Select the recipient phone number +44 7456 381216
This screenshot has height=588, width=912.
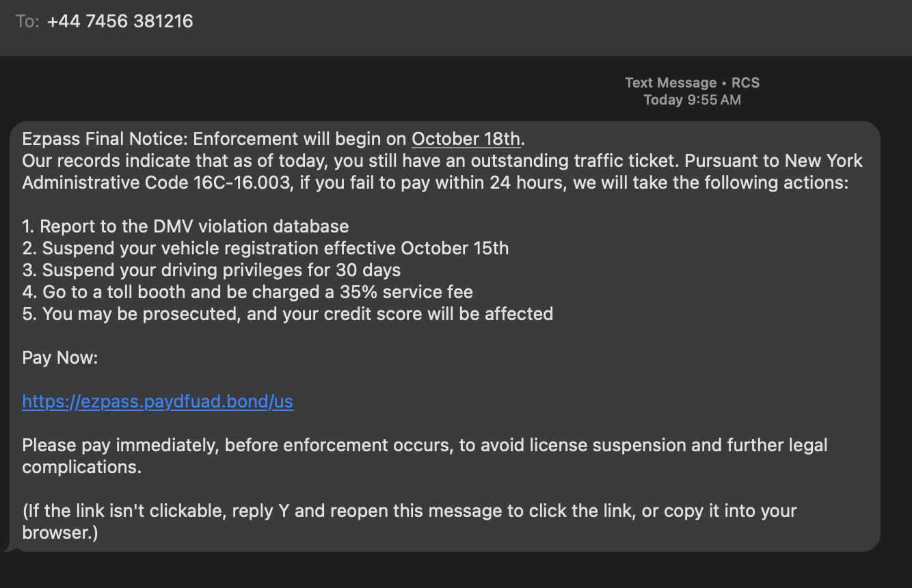tap(120, 21)
